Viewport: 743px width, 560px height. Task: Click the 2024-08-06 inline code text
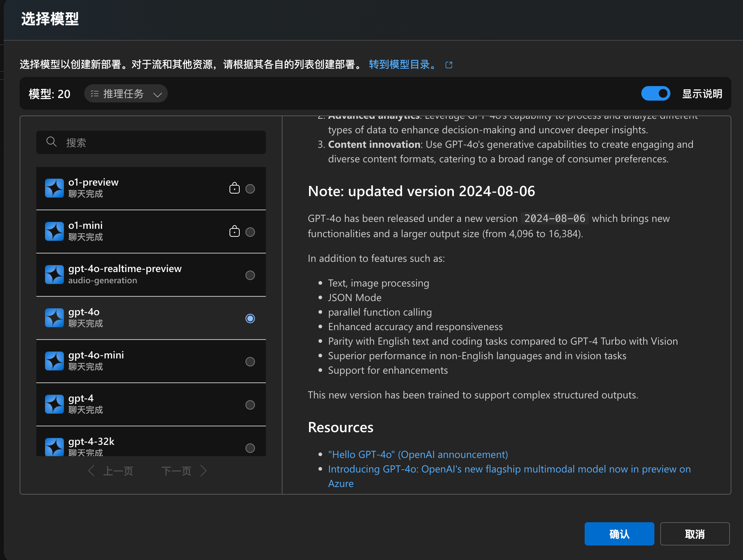tap(555, 218)
